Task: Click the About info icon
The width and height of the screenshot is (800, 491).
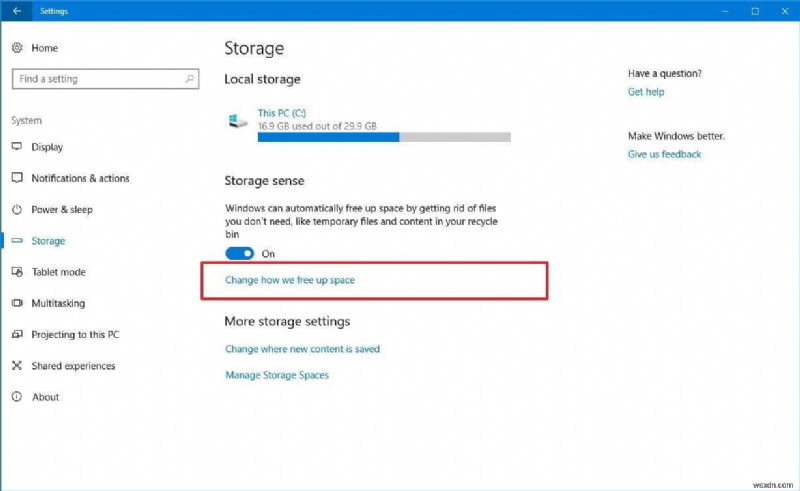Action: (x=17, y=397)
